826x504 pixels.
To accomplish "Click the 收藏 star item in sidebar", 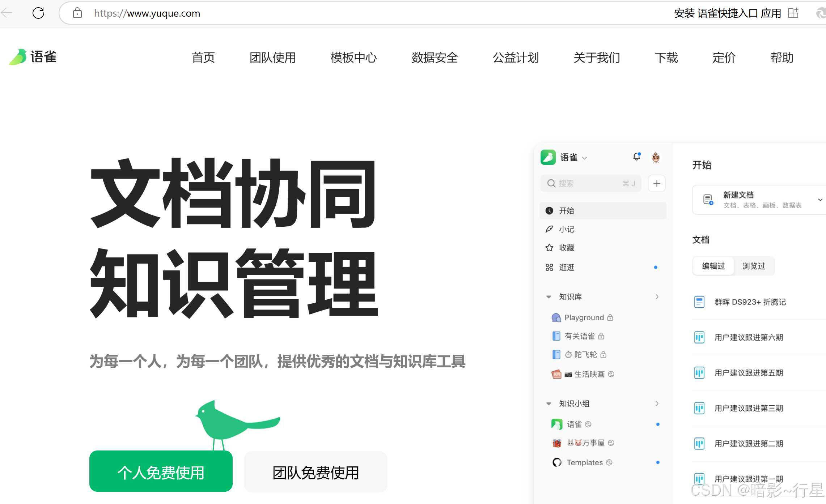I will [566, 248].
